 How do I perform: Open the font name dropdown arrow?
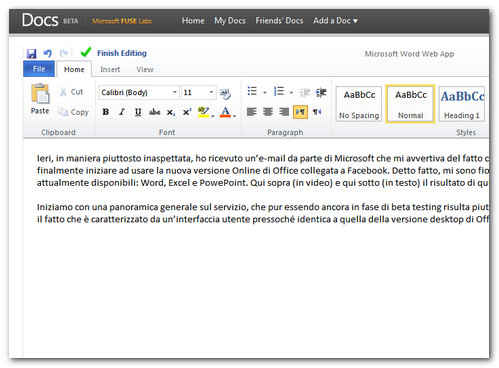175,92
